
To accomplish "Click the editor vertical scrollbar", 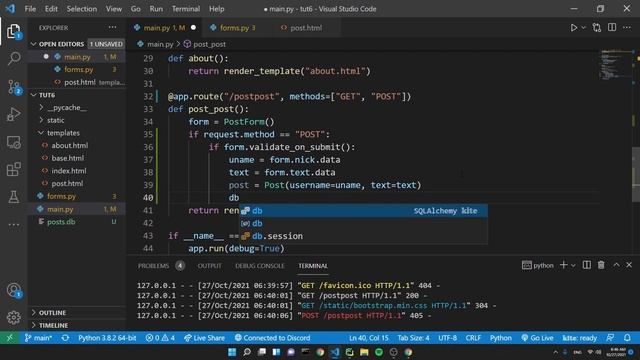I will (636, 174).
